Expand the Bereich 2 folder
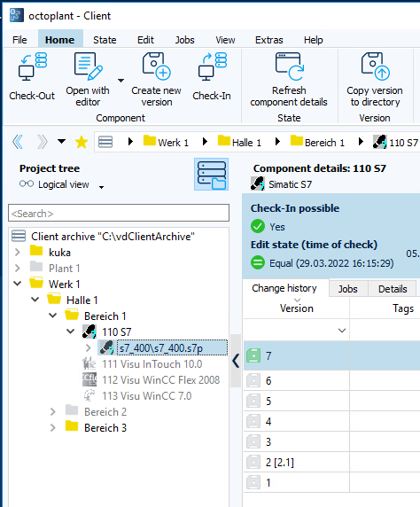The width and height of the screenshot is (420, 507). point(52,411)
